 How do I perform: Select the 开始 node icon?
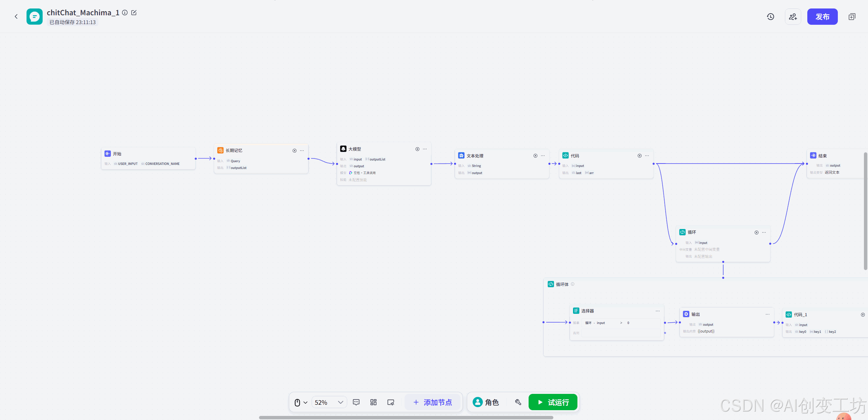107,154
